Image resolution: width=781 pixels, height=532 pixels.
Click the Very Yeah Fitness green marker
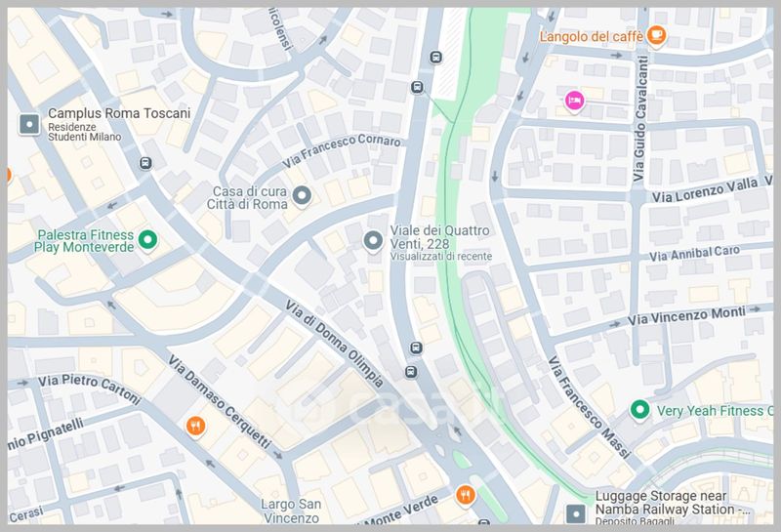639,410
